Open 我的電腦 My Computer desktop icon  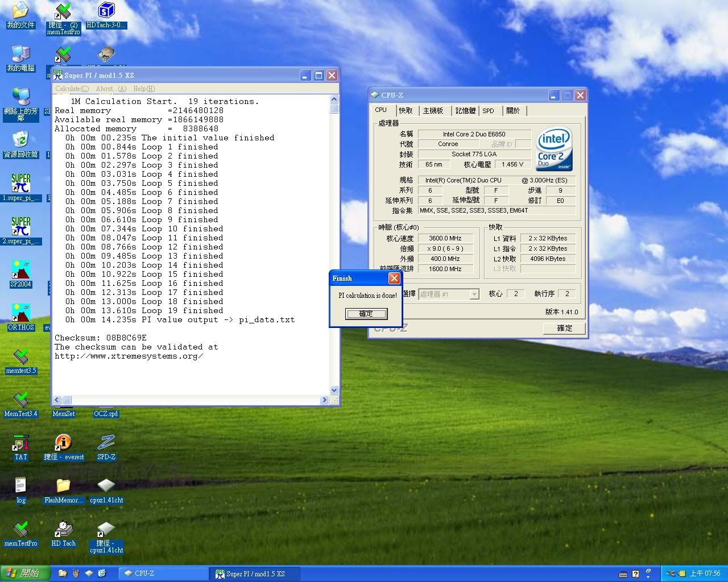click(x=20, y=59)
